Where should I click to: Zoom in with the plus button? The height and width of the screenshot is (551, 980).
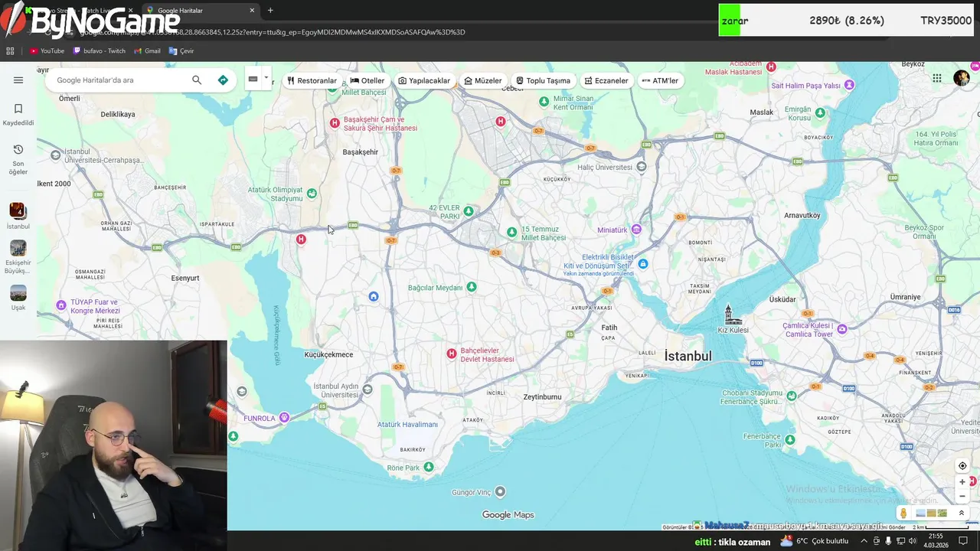pos(962,482)
